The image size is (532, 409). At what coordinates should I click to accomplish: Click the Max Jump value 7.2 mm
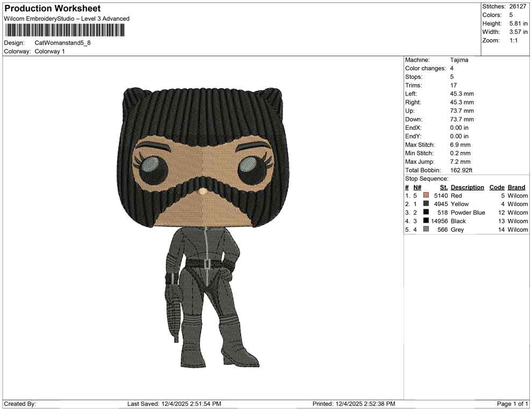[x=460, y=162]
